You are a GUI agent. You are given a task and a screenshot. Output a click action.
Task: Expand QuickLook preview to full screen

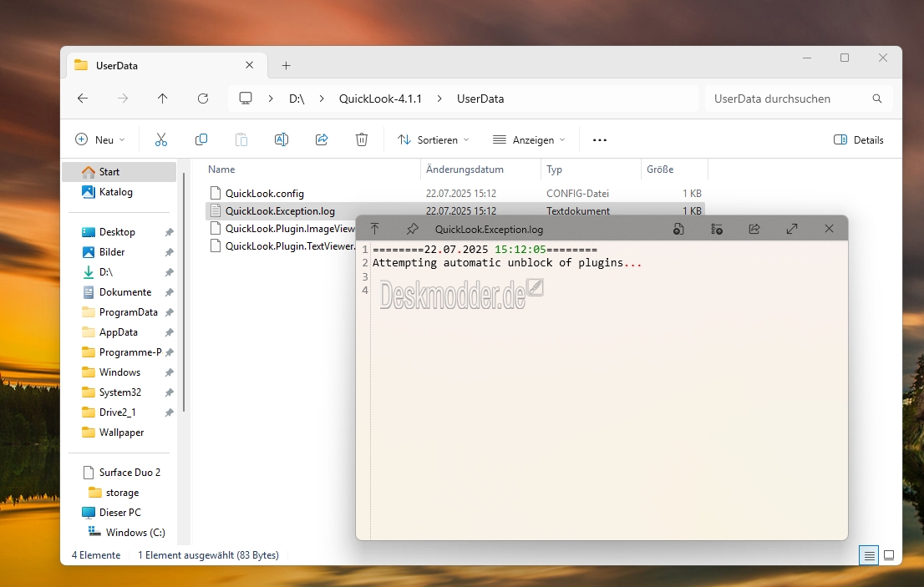[792, 229]
